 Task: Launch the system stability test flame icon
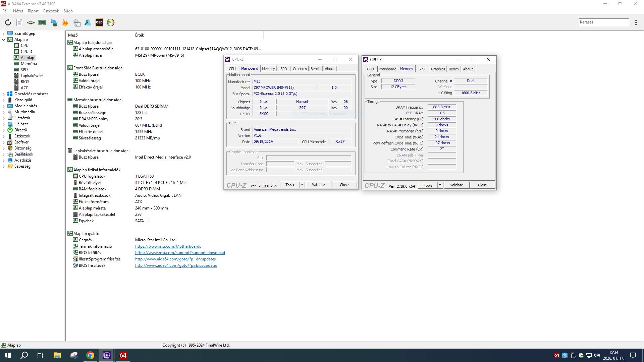[65, 22]
